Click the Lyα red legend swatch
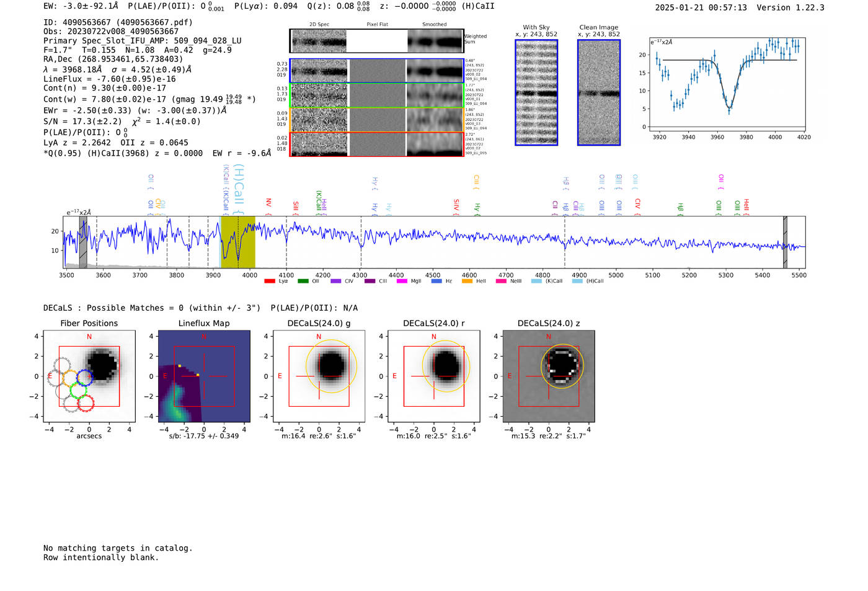Viewport: 868px width, 591px height. [x=270, y=281]
